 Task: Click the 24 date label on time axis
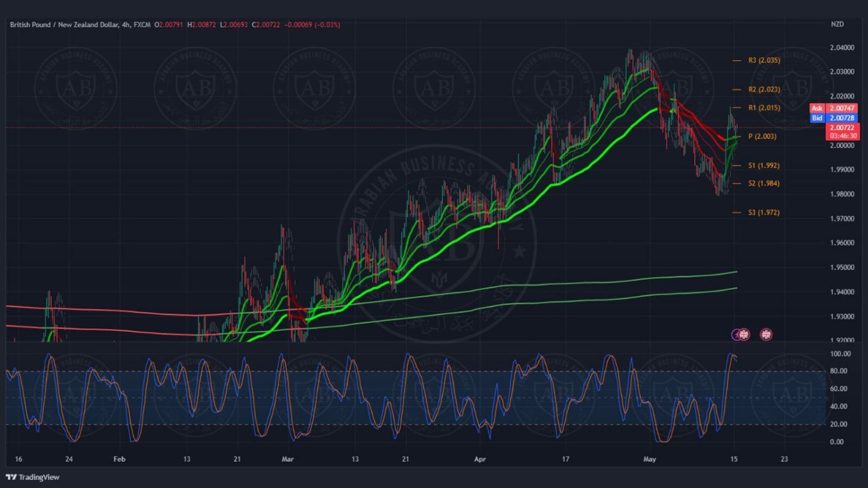[69, 459]
